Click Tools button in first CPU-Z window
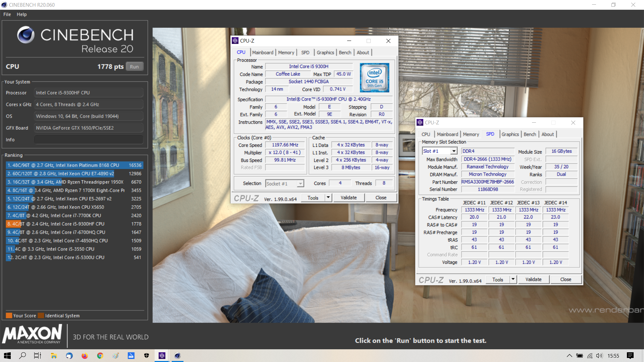Image resolution: width=644 pixels, height=362 pixels. tap(313, 197)
